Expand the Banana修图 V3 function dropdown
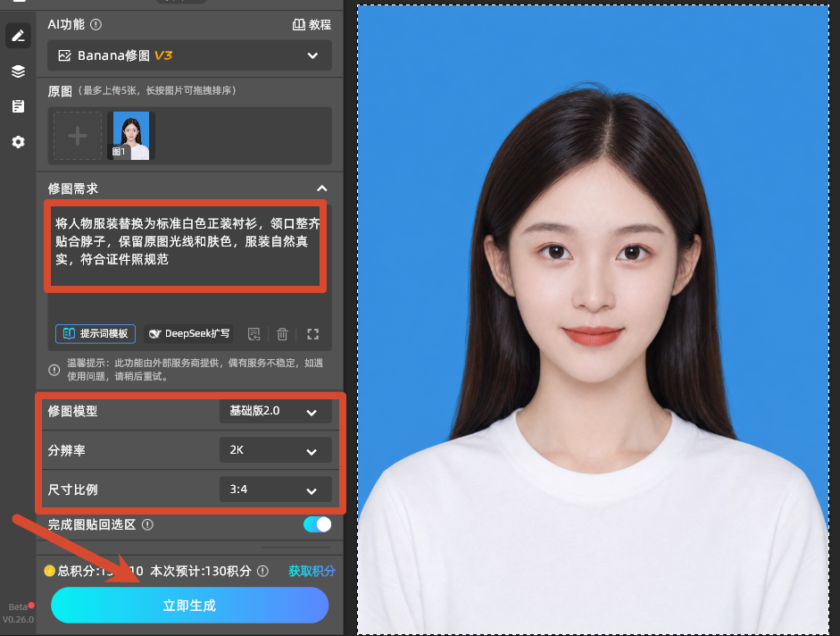 [x=189, y=55]
